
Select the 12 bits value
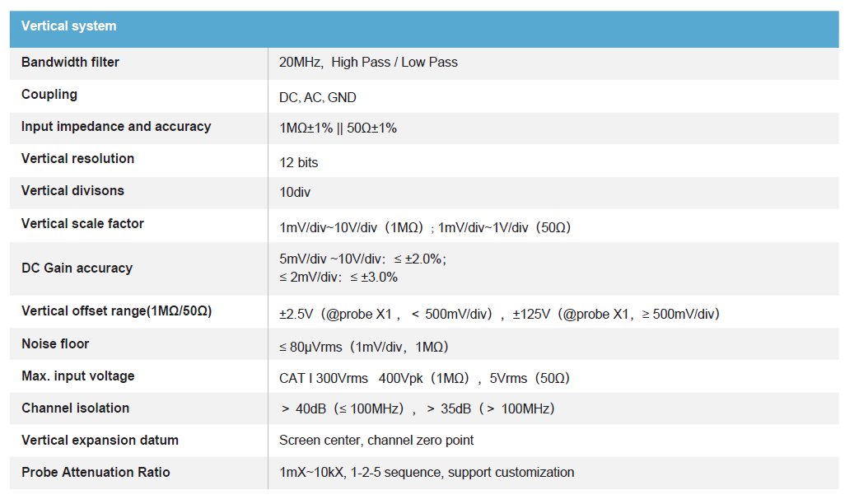(x=298, y=162)
